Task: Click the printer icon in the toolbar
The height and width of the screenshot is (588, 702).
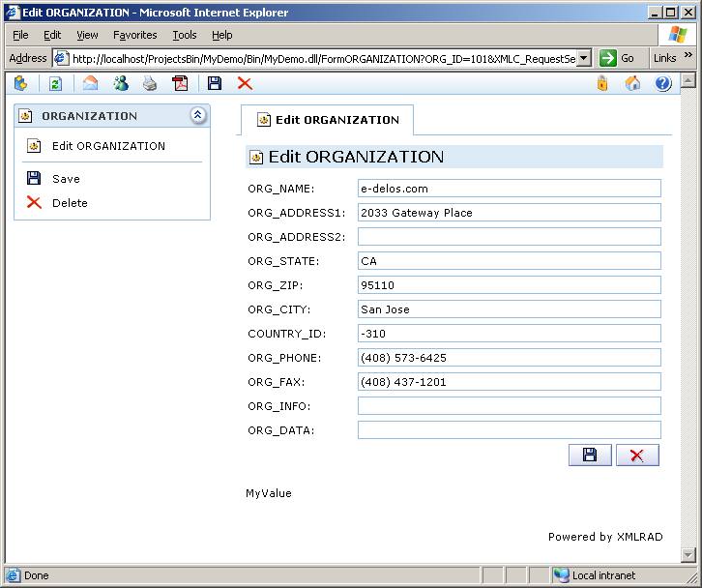Action: 150,84
